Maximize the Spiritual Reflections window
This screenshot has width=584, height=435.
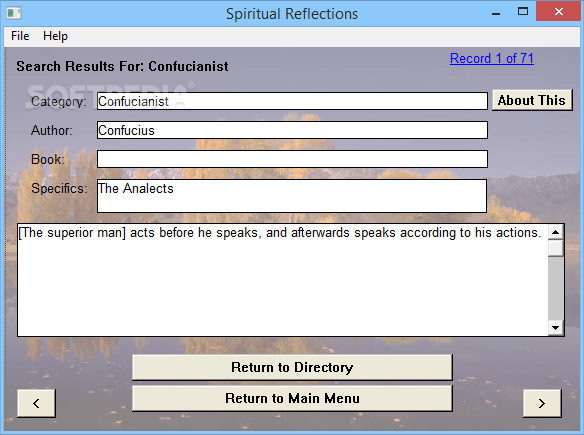[x=523, y=12]
